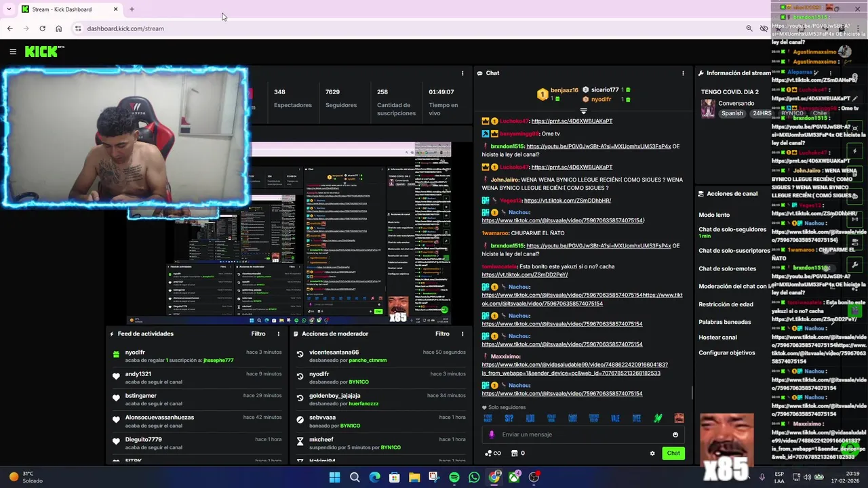Open the Chat panel three-dot menu
This screenshot has height=488, width=868.
(683, 73)
